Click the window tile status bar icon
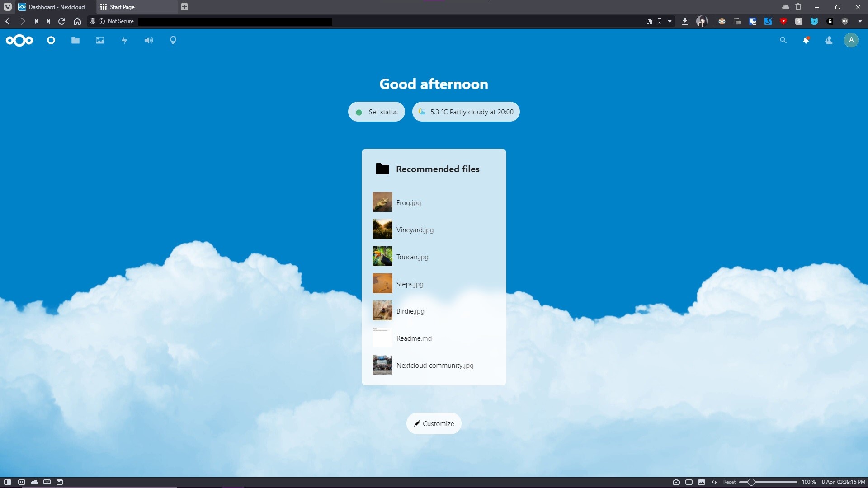868x488 pixels. click(689, 482)
